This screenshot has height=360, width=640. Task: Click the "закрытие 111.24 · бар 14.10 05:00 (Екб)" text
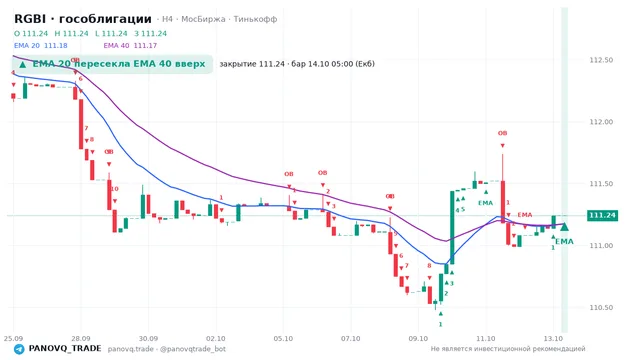297,64
